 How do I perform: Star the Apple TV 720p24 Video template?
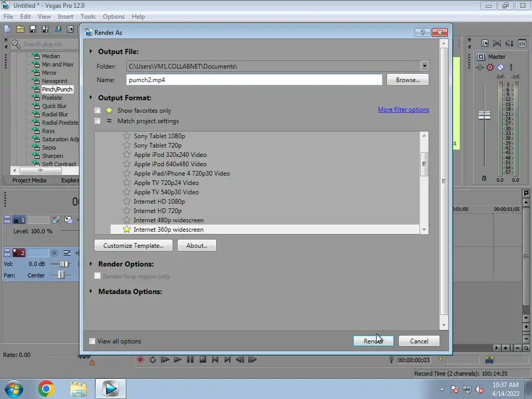(127, 182)
